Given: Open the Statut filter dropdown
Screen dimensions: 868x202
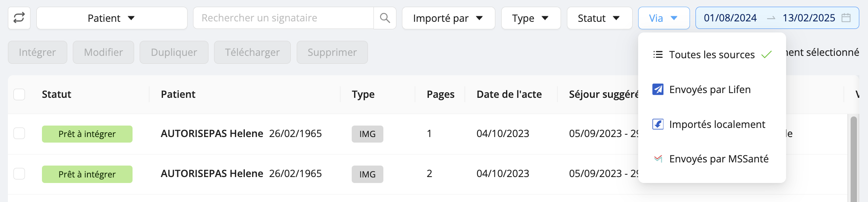Looking at the screenshot, I should (x=599, y=18).
